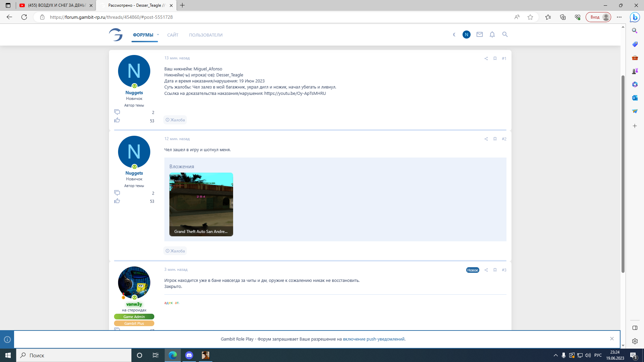The image size is (644, 362).
Task: Switch to the YouTube browser tab
Action: pyautogui.click(x=55, y=5)
